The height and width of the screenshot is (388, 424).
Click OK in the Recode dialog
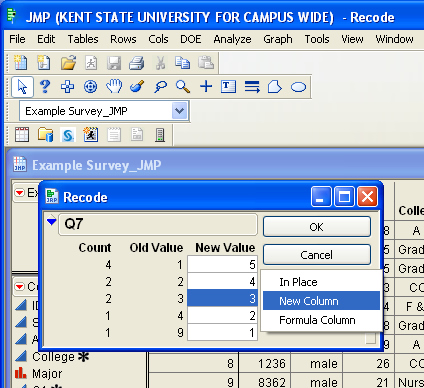pos(317,227)
